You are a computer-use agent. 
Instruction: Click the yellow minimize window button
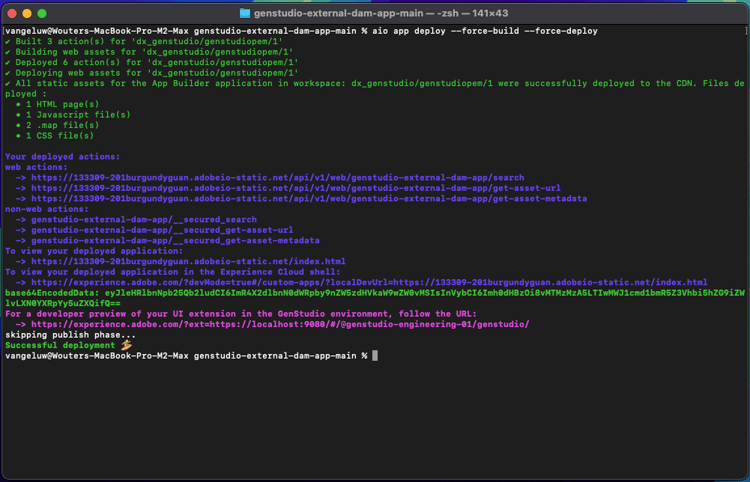27,13
